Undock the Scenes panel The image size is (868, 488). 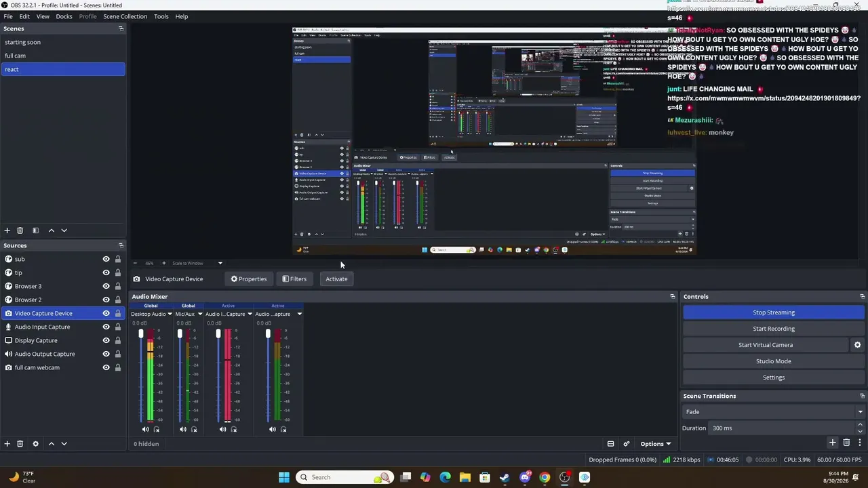point(121,28)
